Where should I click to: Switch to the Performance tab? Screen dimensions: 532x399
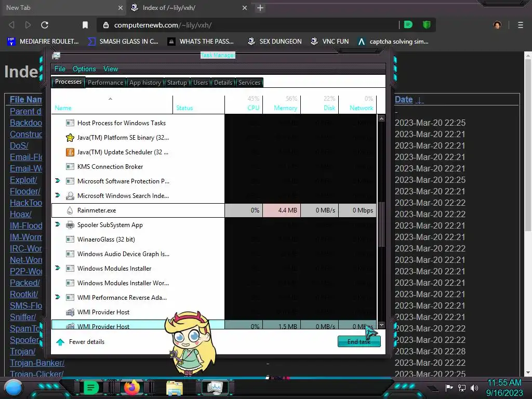[x=105, y=83]
